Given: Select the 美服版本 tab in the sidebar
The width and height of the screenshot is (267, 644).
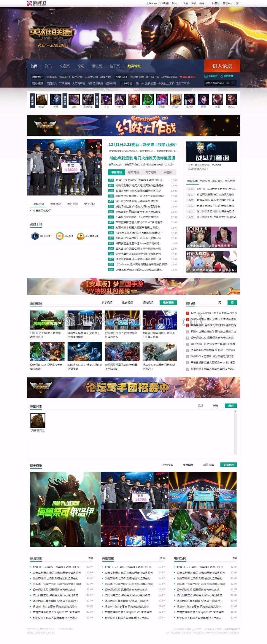Looking at the screenshot, I should tap(205, 181).
